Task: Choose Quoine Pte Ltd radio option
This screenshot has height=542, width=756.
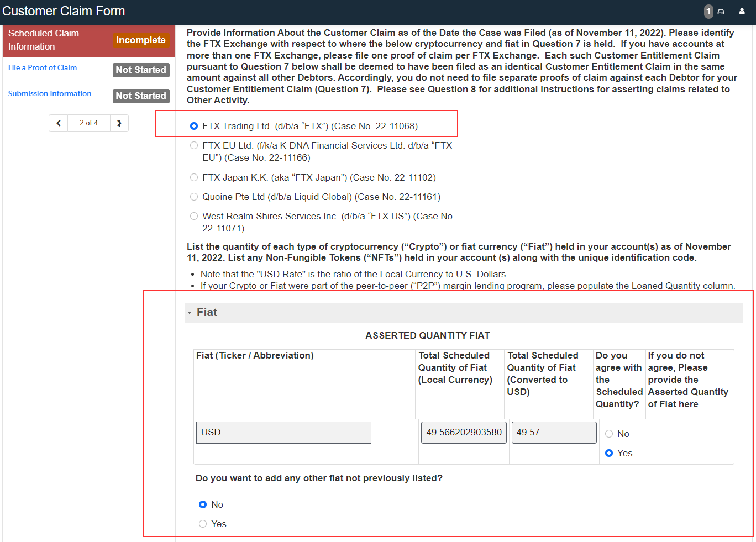Action: tap(194, 197)
